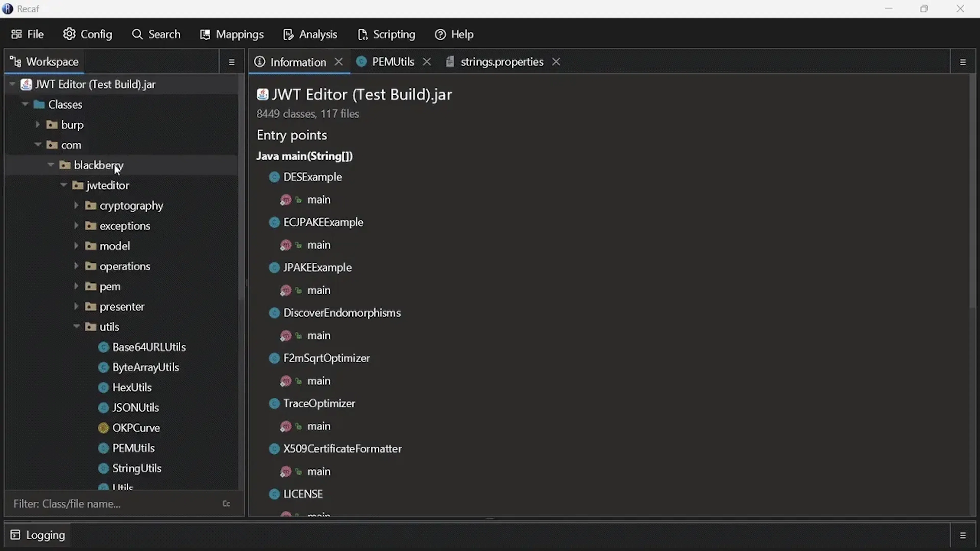Open the Logging panel hamburger menu
Image resolution: width=980 pixels, height=551 pixels.
963,535
